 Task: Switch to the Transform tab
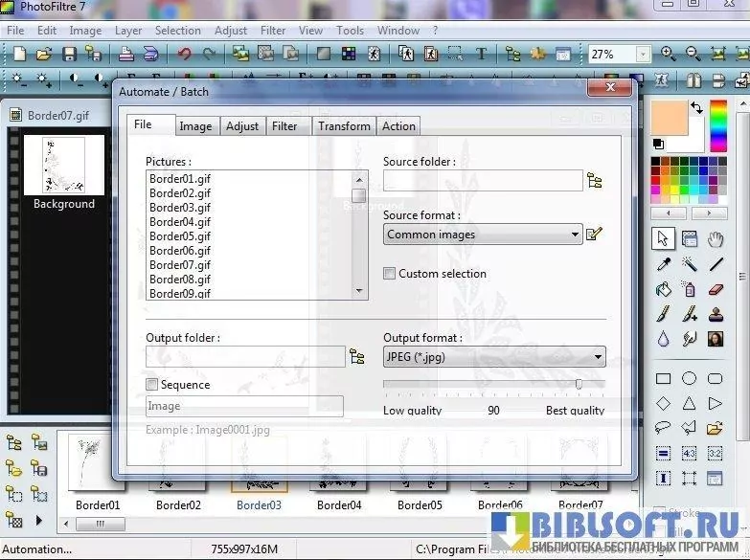pos(344,125)
